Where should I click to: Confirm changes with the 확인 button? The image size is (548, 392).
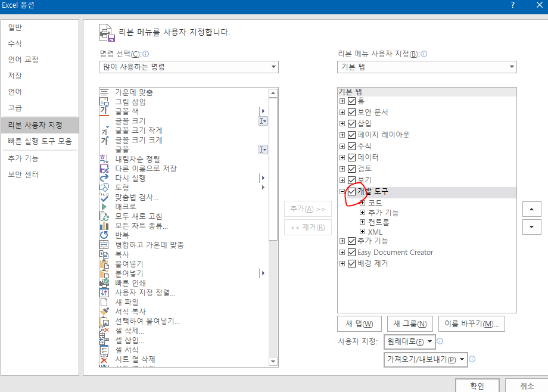(x=477, y=385)
